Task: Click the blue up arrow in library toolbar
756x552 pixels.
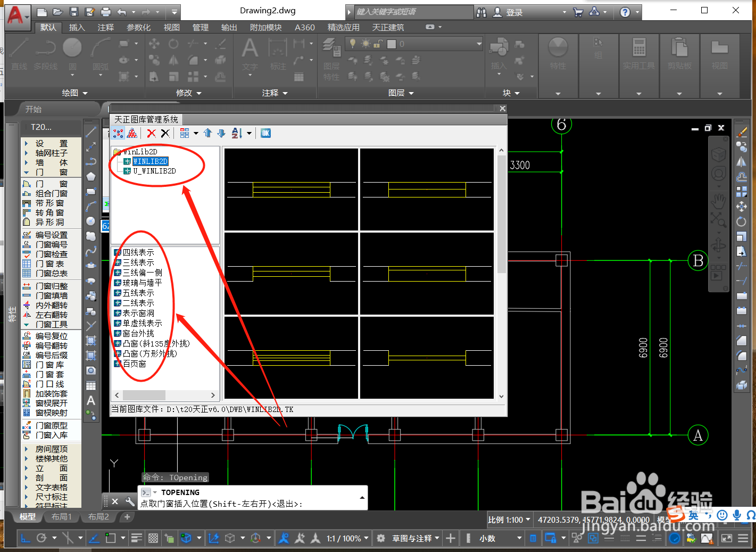Action: 208,133
